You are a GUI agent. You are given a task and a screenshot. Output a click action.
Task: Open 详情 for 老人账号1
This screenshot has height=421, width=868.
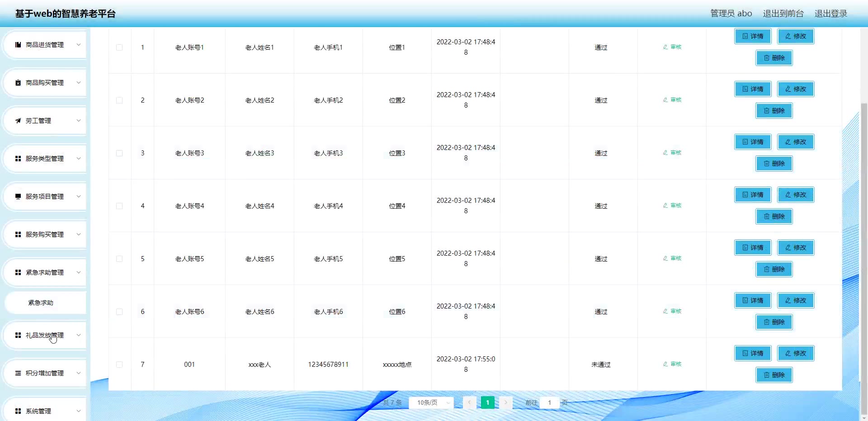tap(753, 36)
